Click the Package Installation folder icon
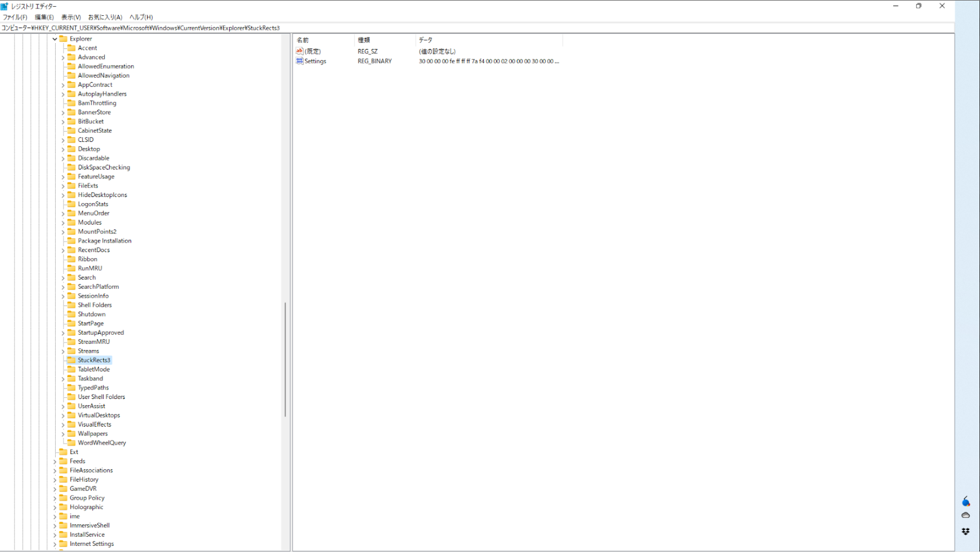980x552 pixels. pyautogui.click(x=72, y=241)
